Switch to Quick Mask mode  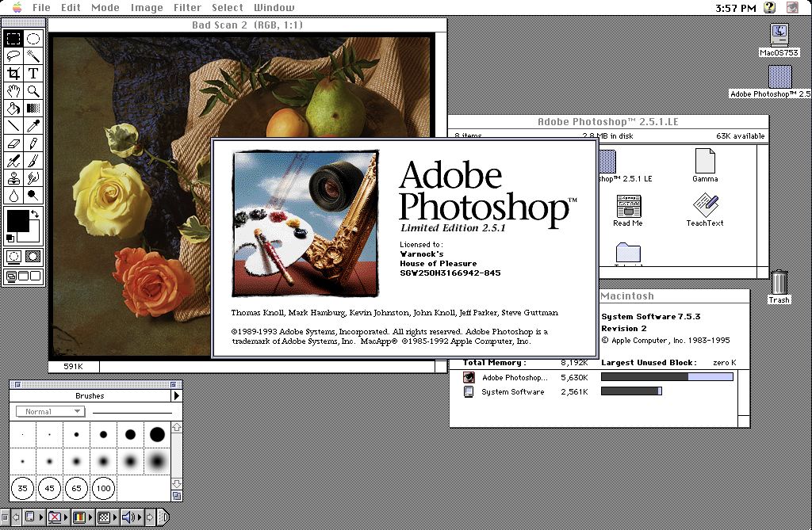(33, 256)
